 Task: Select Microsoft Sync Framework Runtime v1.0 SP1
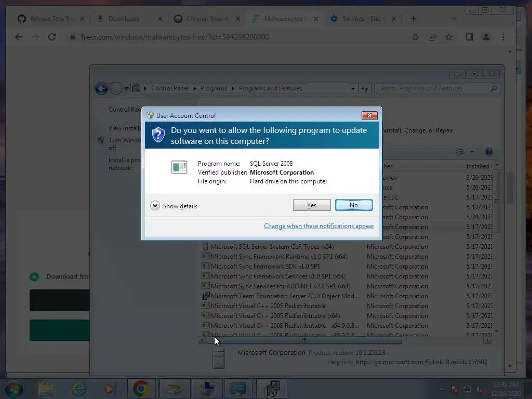(x=347, y=257)
